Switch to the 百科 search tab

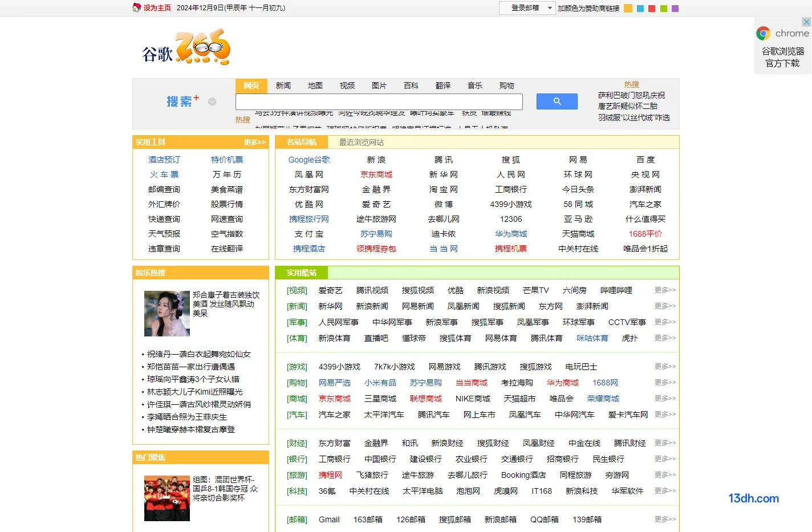coord(411,86)
